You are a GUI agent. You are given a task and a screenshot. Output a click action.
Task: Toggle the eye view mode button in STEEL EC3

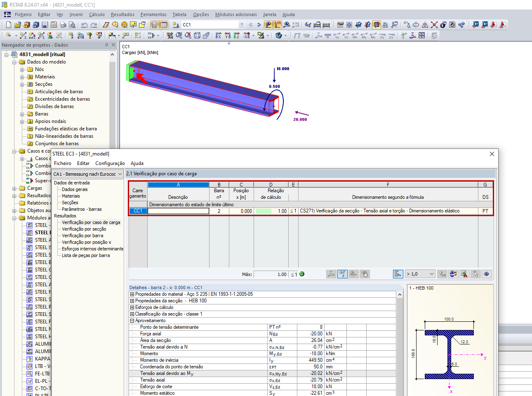coord(487,274)
